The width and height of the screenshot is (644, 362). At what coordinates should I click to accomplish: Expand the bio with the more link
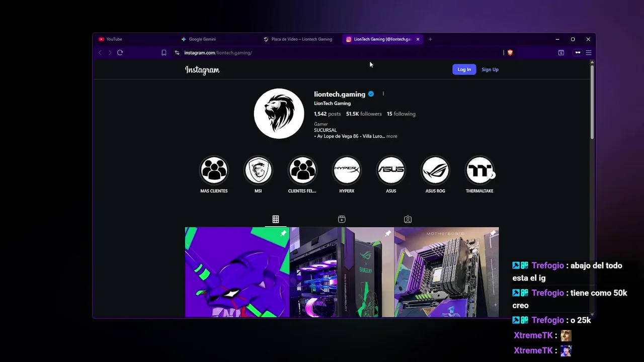click(x=391, y=136)
